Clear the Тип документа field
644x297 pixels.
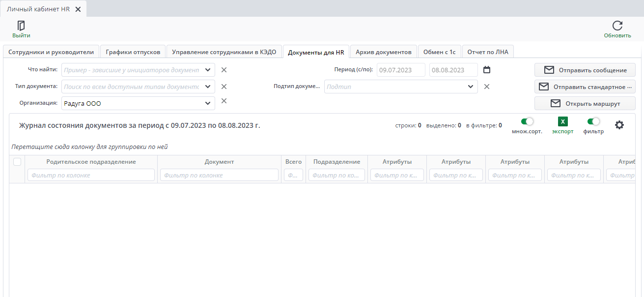(x=224, y=87)
